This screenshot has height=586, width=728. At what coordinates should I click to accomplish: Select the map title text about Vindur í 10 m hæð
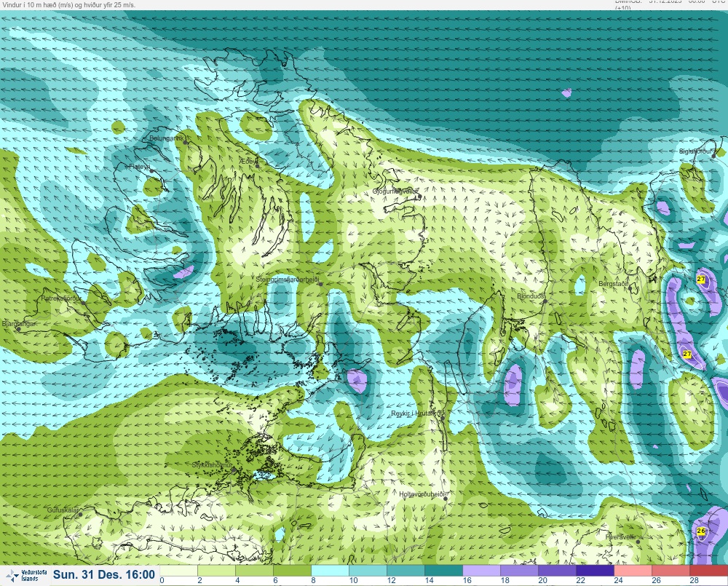(x=68, y=4)
